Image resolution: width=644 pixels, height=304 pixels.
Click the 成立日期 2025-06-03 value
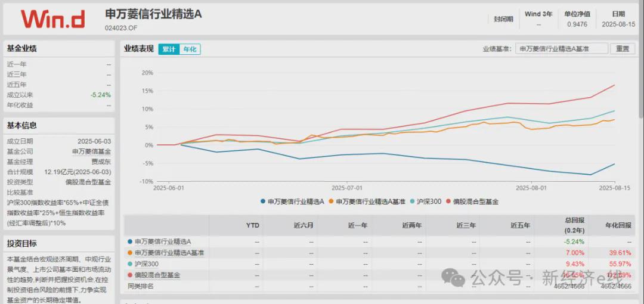pyautogui.click(x=94, y=141)
